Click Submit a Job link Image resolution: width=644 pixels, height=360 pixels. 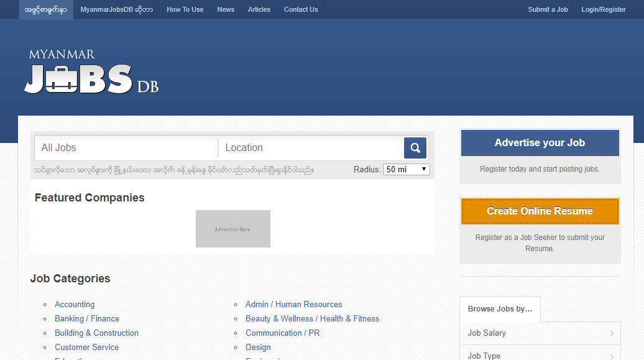tap(548, 9)
